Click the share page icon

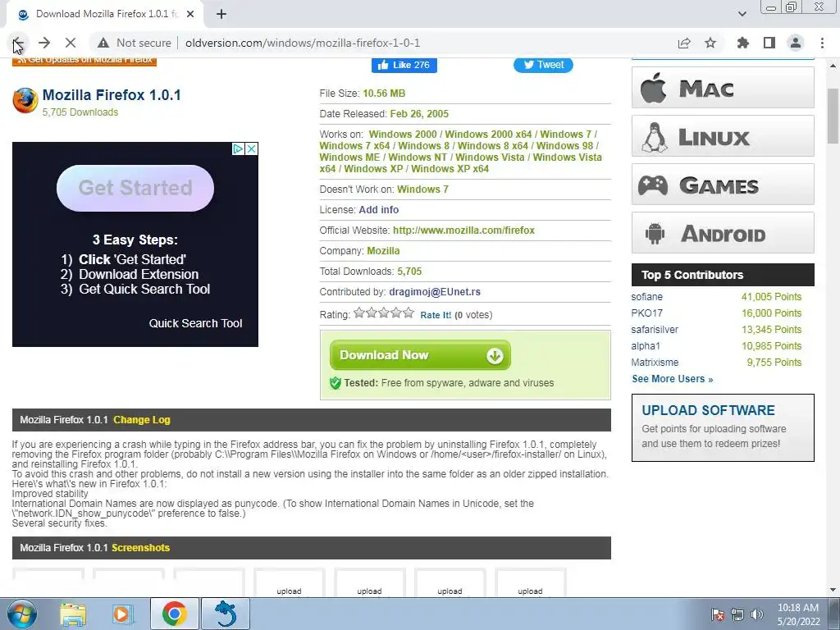[x=684, y=43]
